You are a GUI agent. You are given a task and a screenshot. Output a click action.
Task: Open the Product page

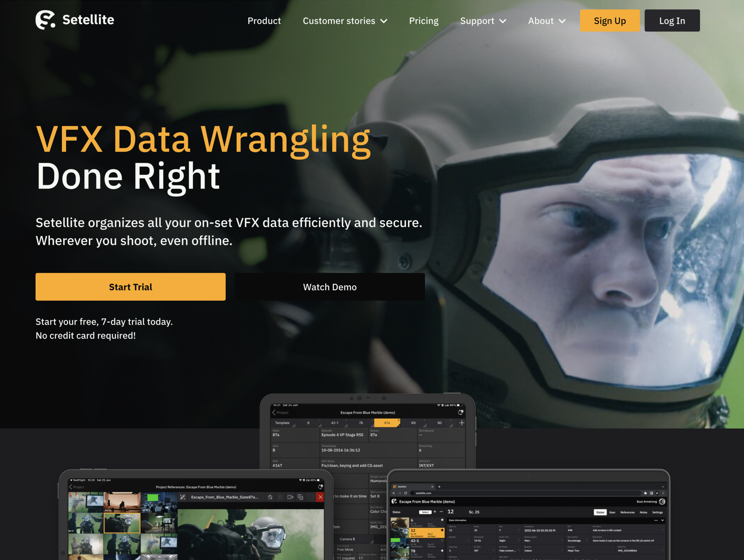point(264,21)
